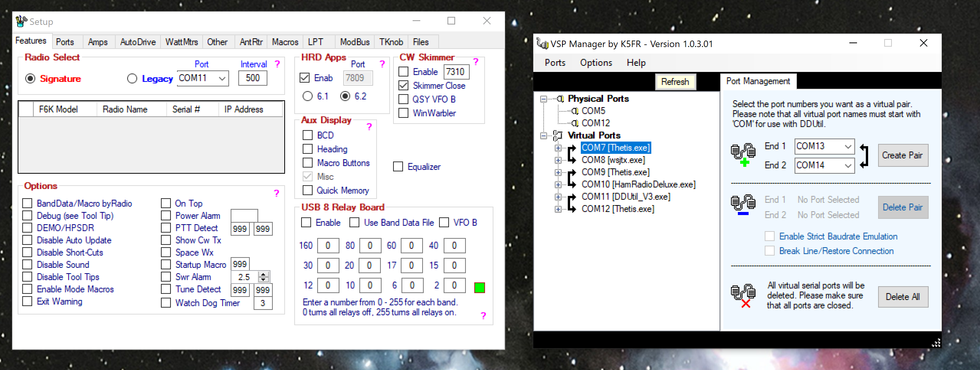Expand the COM10 [HamRadioDeluxe.exe] node
Image resolution: width=980 pixels, height=370 pixels.
pyautogui.click(x=558, y=185)
